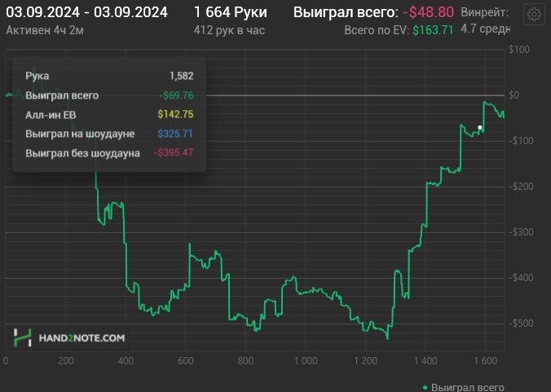551x392 pixels.
Task: Click the -$400 y-axis label
Action: pos(521,278)
